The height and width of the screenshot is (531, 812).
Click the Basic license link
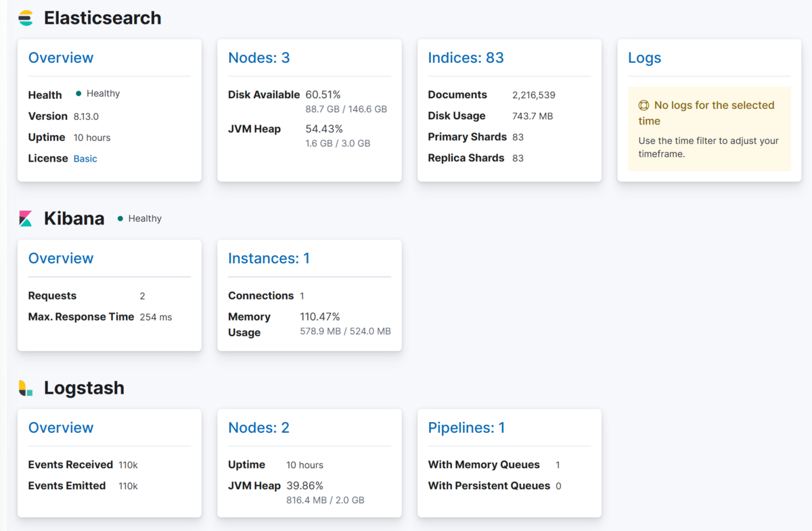(85, 158)
